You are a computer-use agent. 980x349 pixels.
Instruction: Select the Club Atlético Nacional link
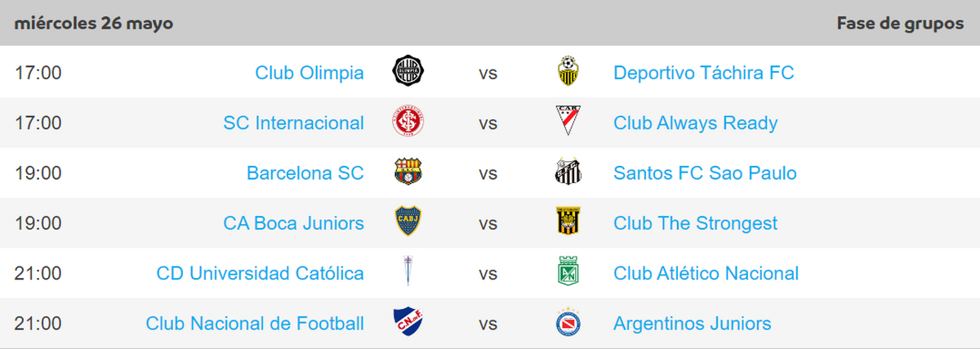pyautogui.click(x=706, y=273)
